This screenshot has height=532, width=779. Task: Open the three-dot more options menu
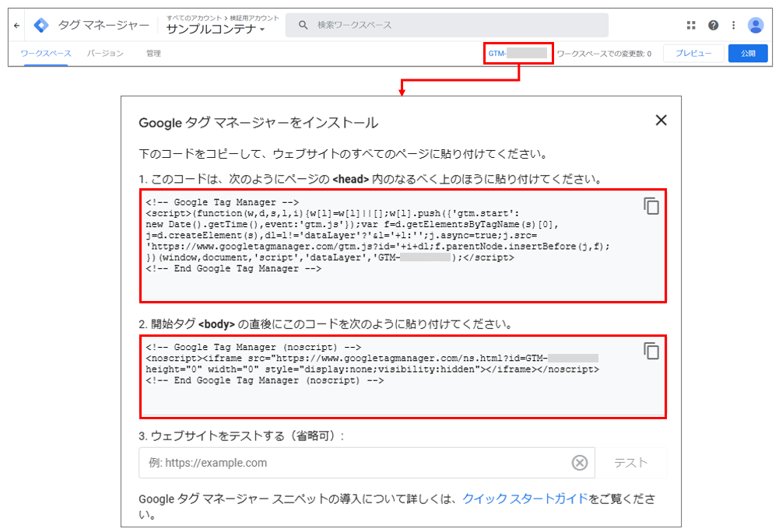[x=733, y=25]
